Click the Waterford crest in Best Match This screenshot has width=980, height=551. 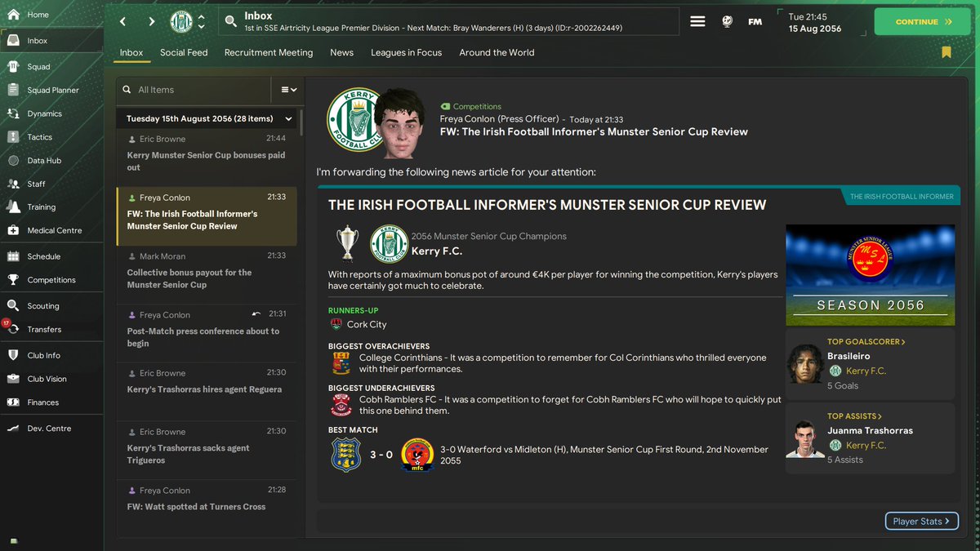point(346,455)
